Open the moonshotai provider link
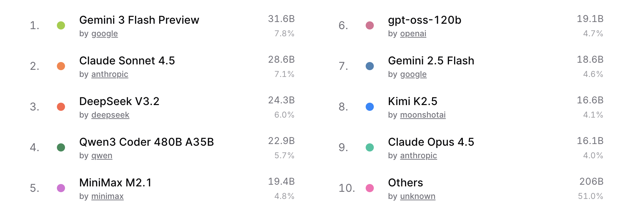 pos(423,115)
